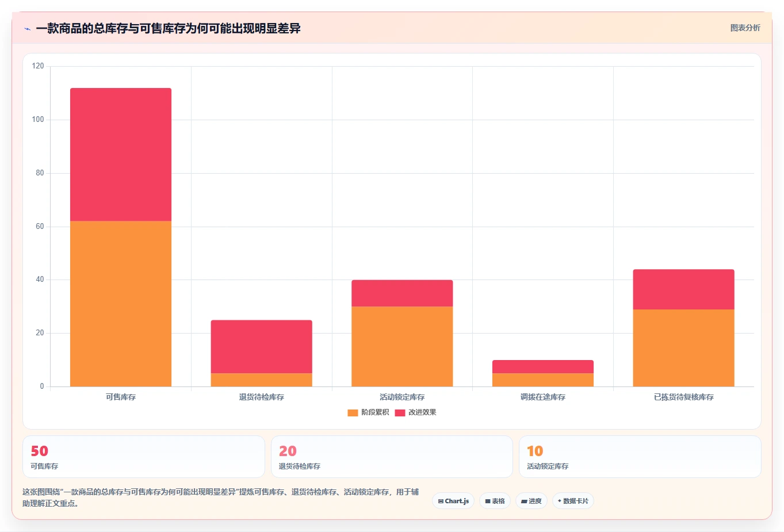
Task: Click the 100 y-axis tick label
Action: click(x=38, y=120)
